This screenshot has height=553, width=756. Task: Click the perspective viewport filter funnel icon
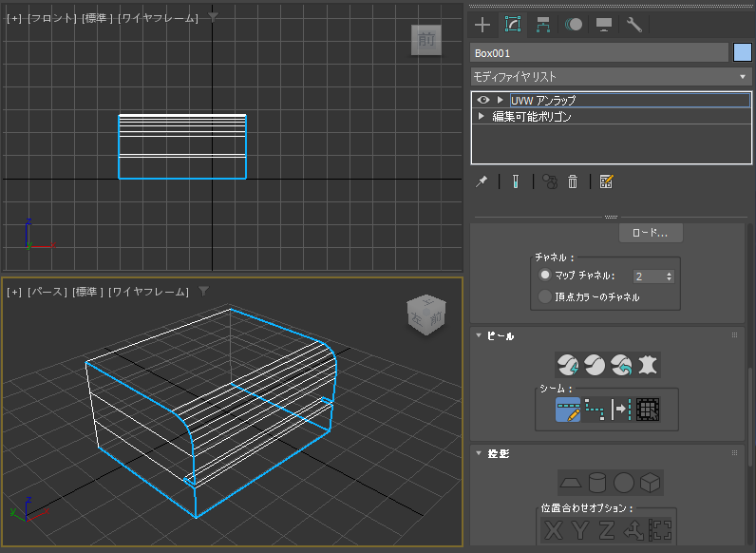click(203, 292)
